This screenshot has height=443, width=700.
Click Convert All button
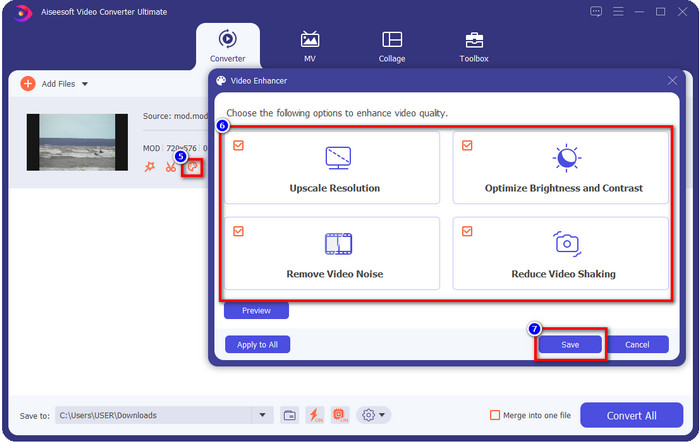(631, 415)
